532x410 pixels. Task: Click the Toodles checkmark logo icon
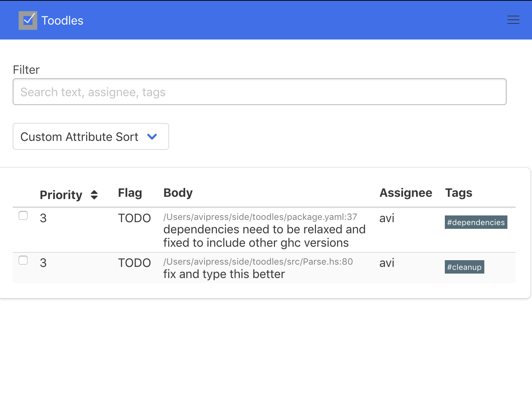pyautogui.click(x=28, y=20)
